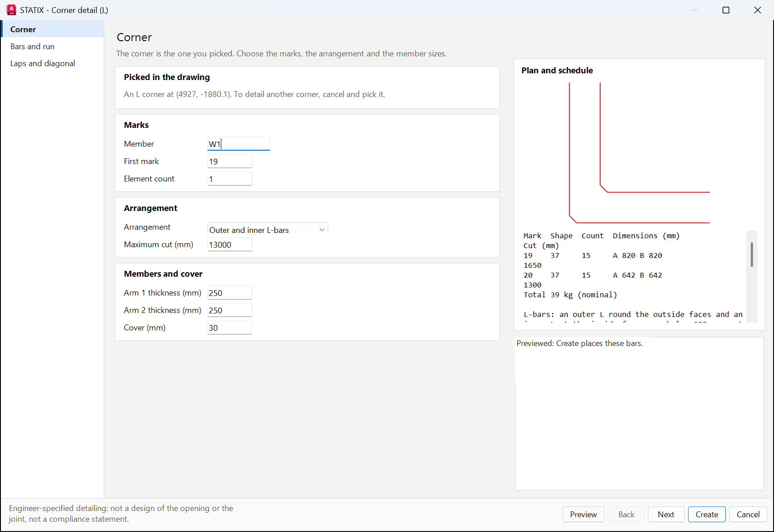Click the 'Total 39 kg (nominal)' line
The width and height of the screenshot is (774, 532).
[570, 295]
